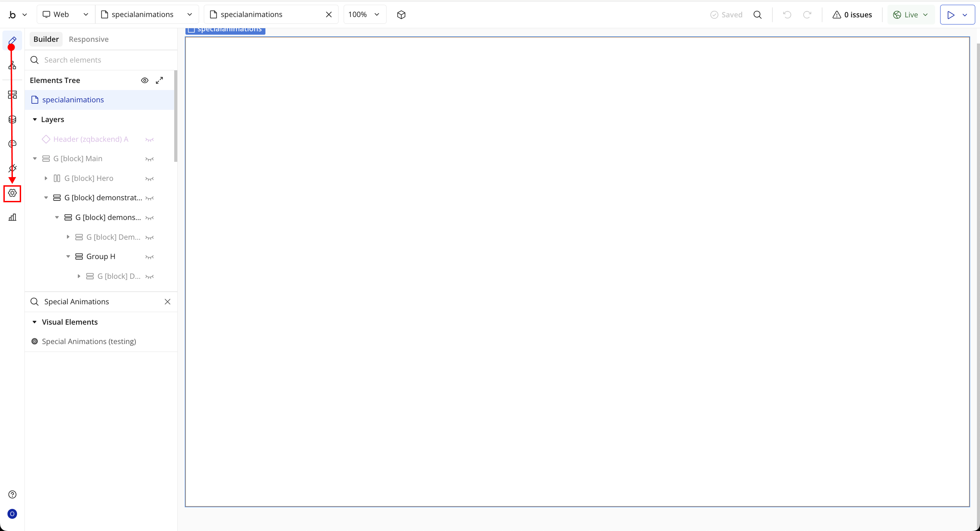Toggle Elements Tree eye icon
Image resolution: width=980 pixels, height=531 pixels.
point(145,80)
